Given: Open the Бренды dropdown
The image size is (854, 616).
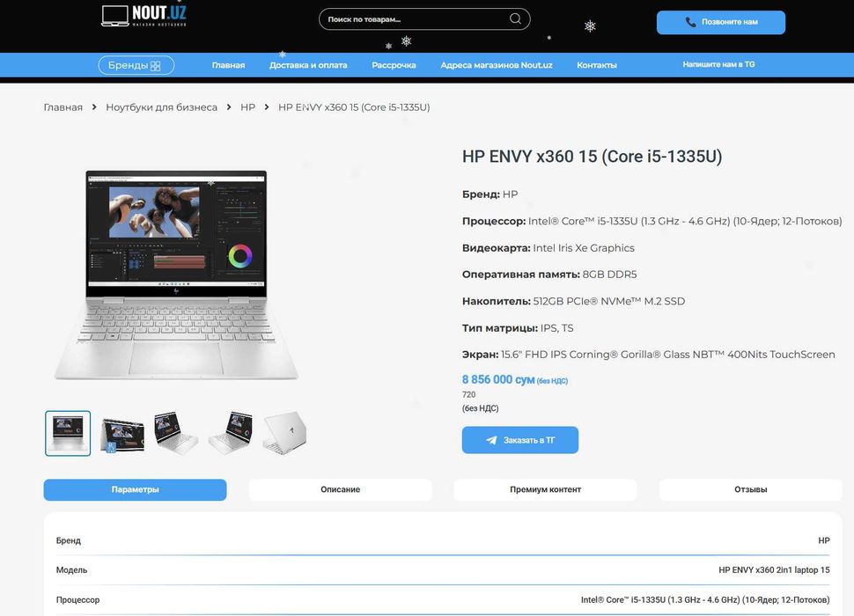Looking at the screenshot, I should [x=136, y=65].
